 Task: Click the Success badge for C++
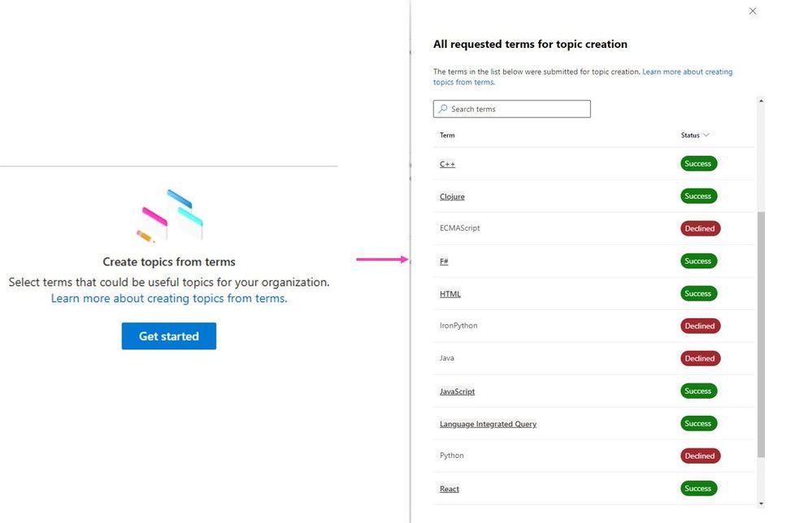point(698,164)
